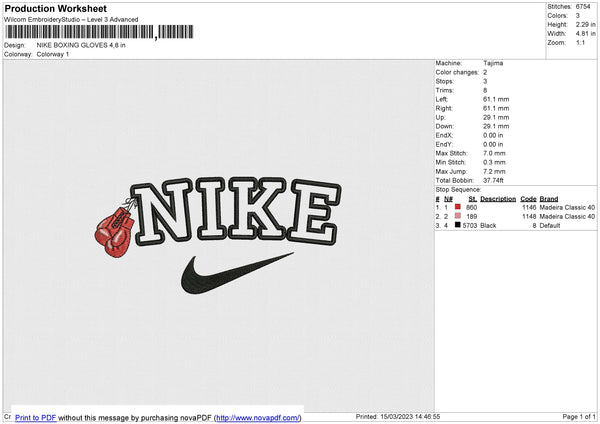Click the 'Description' column header
The image size is (600, 424).
pyautogui.click(x=498, y=199)
